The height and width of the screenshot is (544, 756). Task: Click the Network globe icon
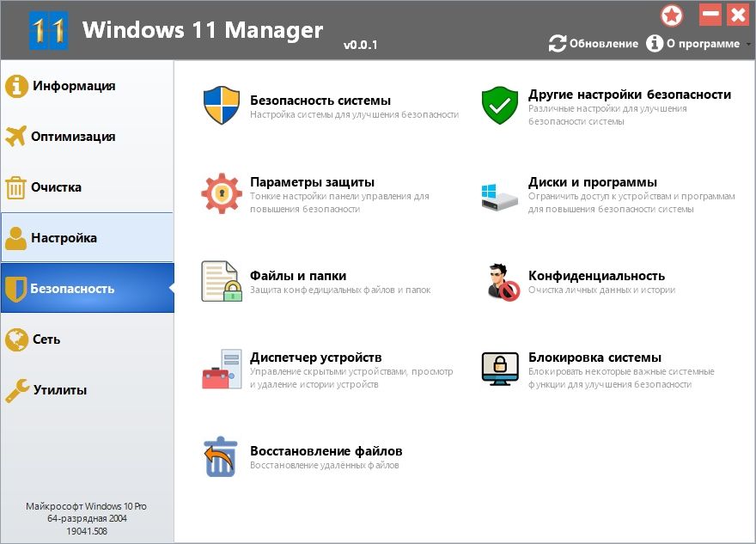pos(16,339)
